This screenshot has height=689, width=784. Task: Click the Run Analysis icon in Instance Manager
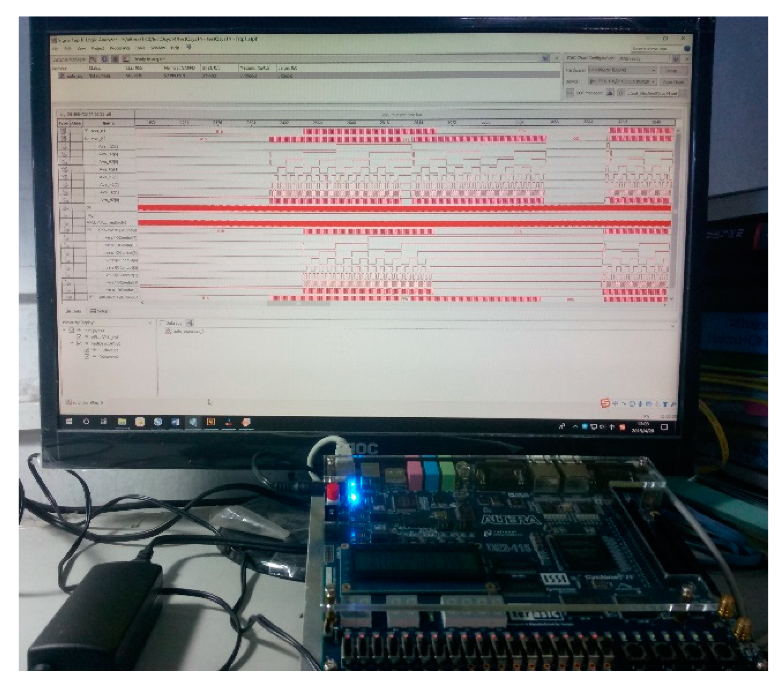click(93, 59)
